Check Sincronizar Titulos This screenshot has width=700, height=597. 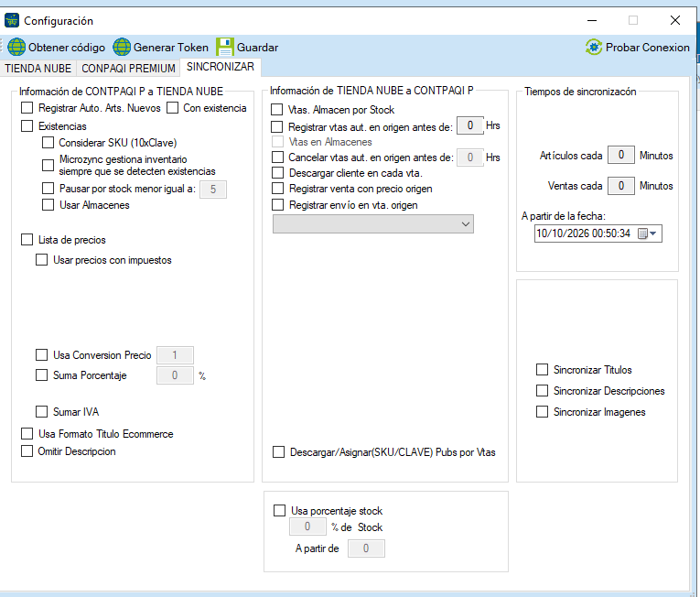[542, 370]
